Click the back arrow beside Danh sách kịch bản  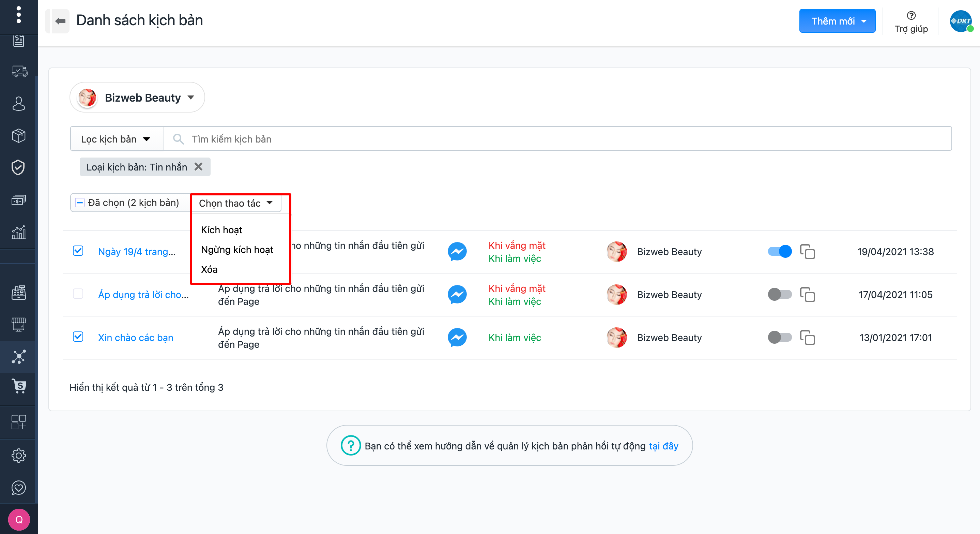pos(60,21)
